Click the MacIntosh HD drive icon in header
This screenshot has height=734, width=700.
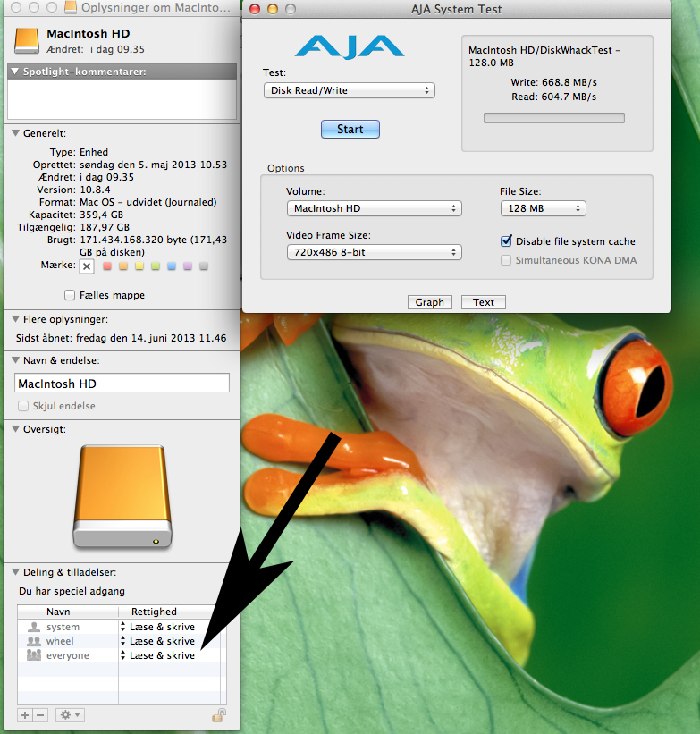pyautogui.click(x=27, y=41)
